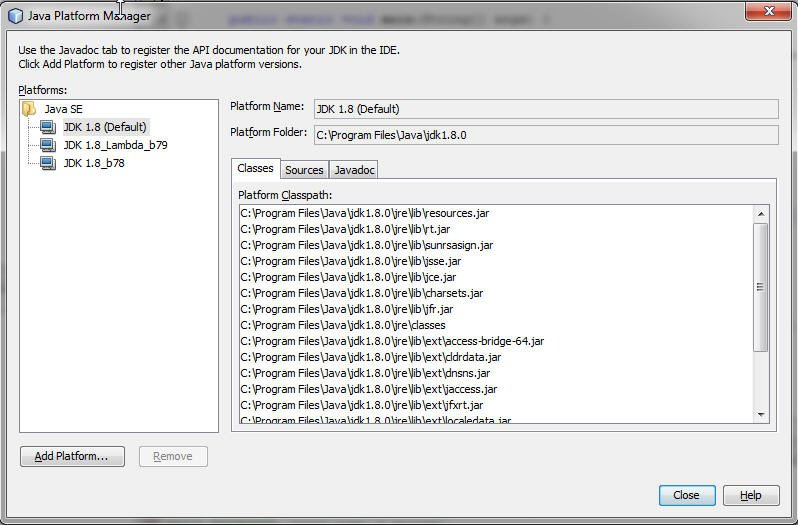Click the classpath scrollbar down arrow

pyautogui.click(x=761, y=415)
